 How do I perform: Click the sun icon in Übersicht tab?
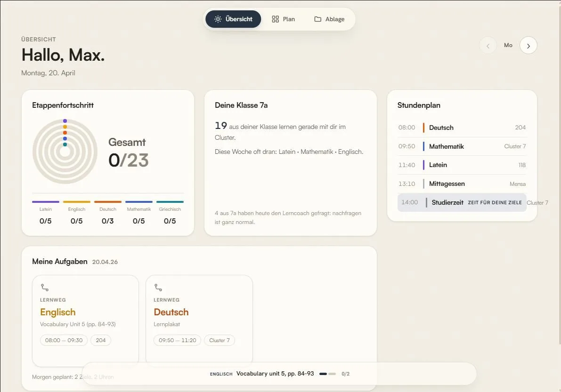[218, 19]
